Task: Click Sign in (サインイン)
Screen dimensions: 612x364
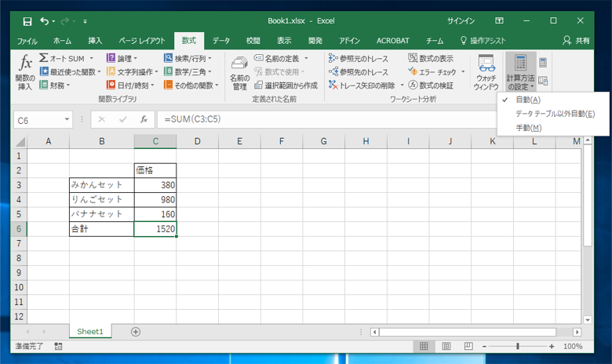Action: click(461, 21)
